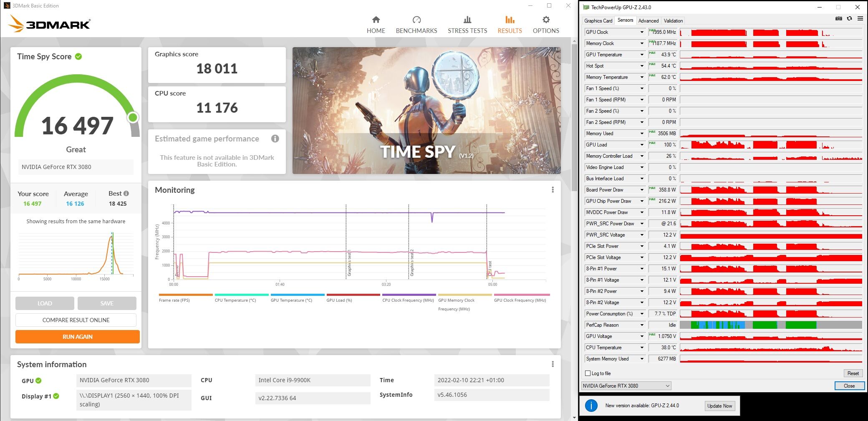Open the GPU Load sensor dropdown
This screenshot has height=421, width=868.
[642, 145]
